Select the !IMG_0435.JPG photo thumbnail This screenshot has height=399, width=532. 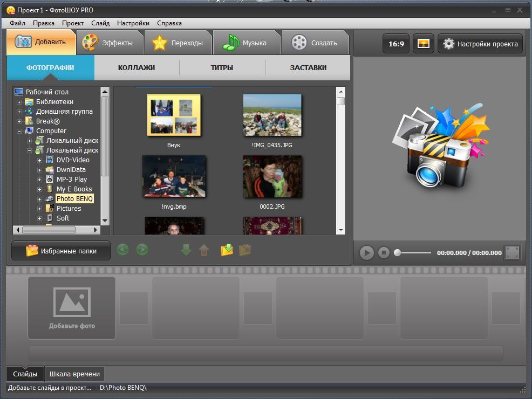click(x=272, y=115)
